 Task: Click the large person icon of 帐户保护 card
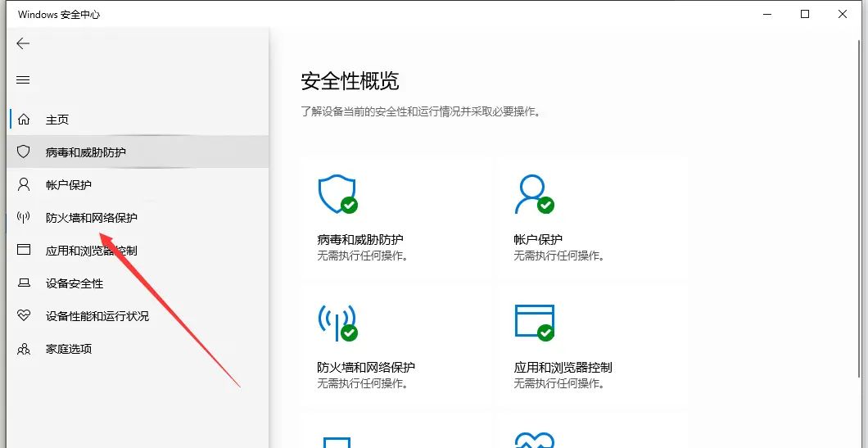pos(534,194)
